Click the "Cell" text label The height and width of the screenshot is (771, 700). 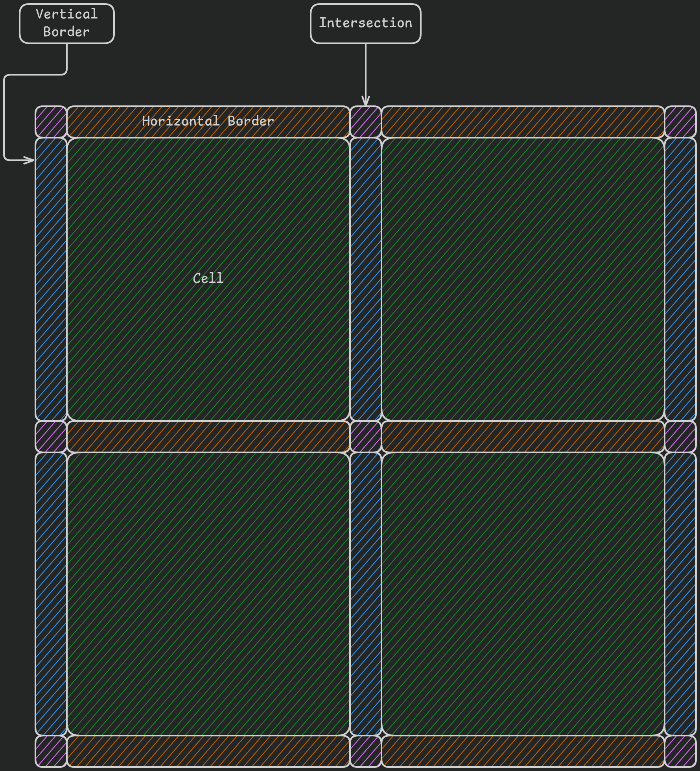pos(208,279)
